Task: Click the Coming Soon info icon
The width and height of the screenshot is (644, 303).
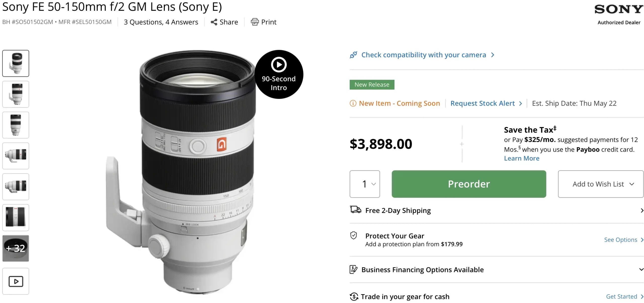Action: pyautogui.click(x=353, y=103)
